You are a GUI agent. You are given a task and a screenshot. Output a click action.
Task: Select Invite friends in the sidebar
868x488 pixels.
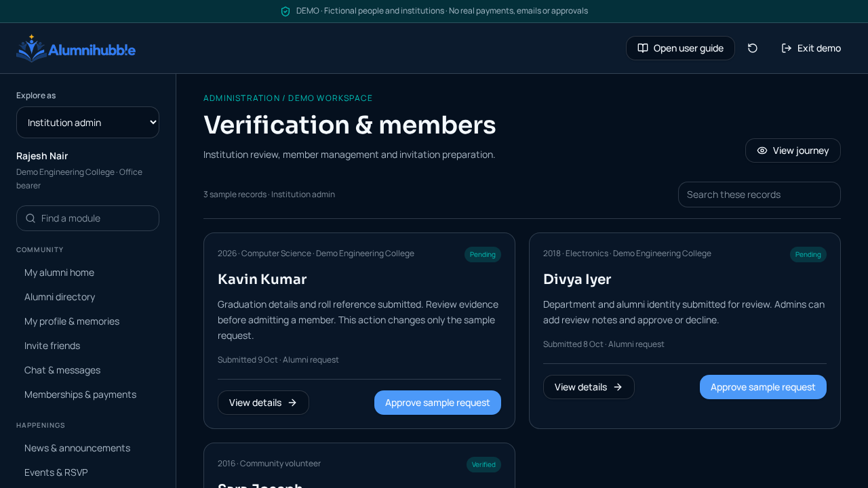[52, 346]
